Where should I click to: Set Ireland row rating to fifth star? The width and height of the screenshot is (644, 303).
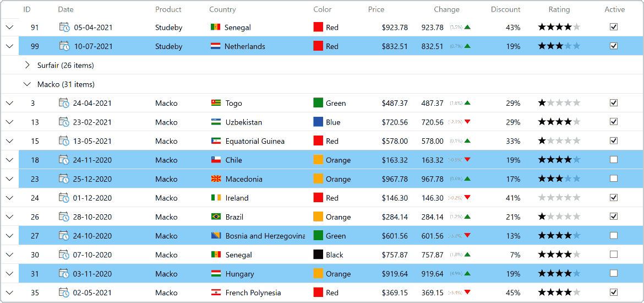click(577, 198)
